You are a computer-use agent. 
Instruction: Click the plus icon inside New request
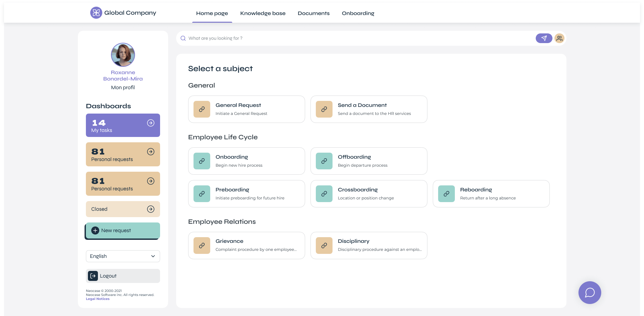[95, 230]
